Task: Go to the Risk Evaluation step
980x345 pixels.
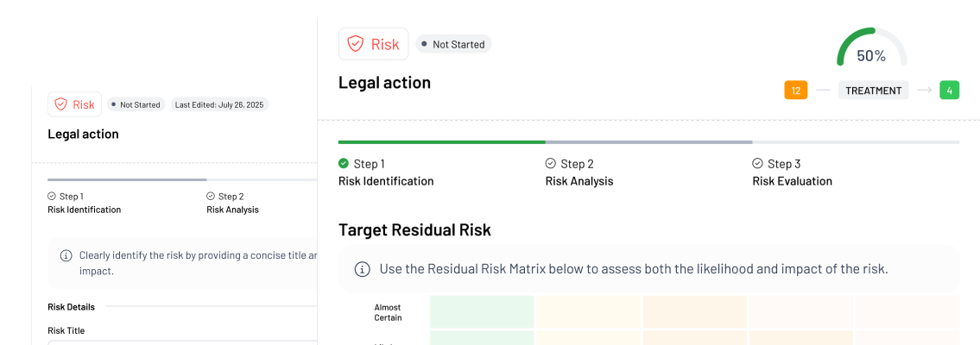Action: [792, 181]
